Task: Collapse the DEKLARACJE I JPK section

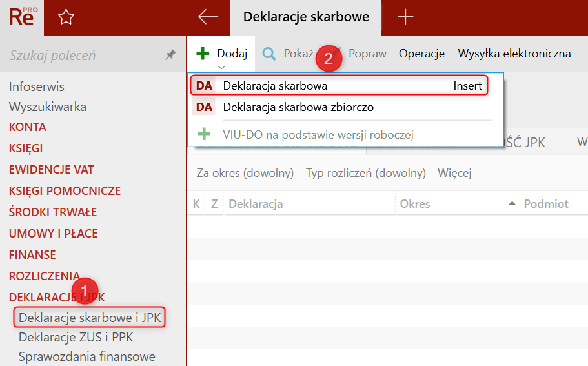Action: (57, 298)
